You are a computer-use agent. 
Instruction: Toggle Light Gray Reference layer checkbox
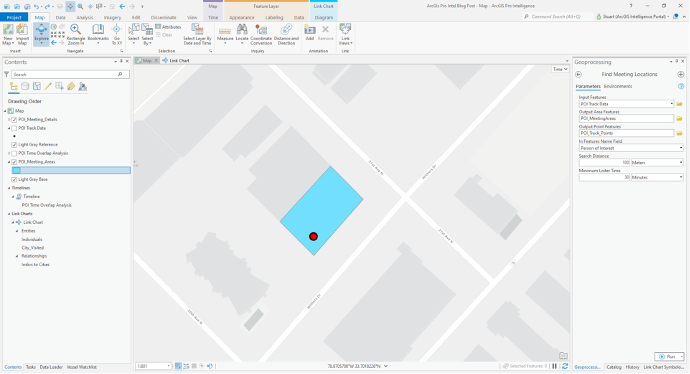tap(14, 145)
